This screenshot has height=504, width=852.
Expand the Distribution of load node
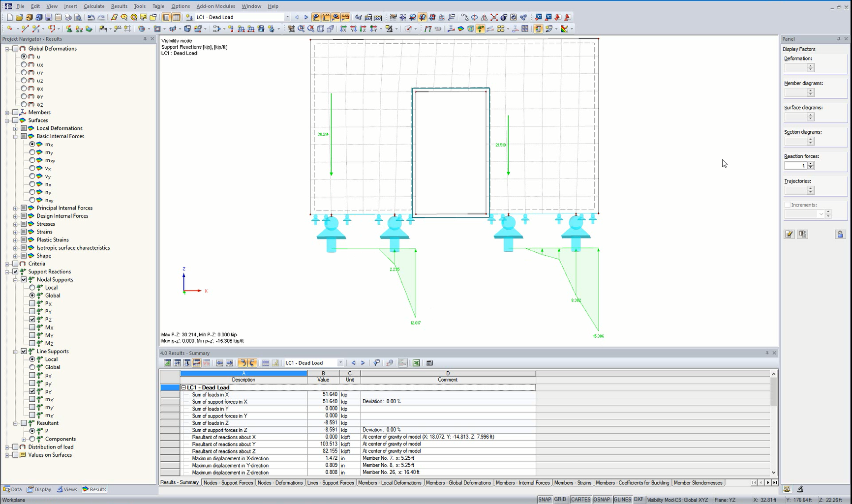point(7,447)
